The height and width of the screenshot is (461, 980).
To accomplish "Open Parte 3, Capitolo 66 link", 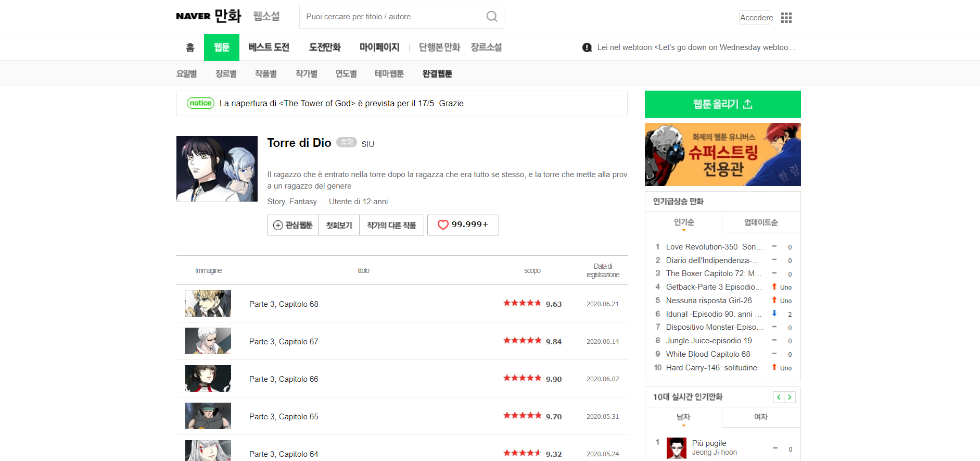I will click(x=284, y=379).
